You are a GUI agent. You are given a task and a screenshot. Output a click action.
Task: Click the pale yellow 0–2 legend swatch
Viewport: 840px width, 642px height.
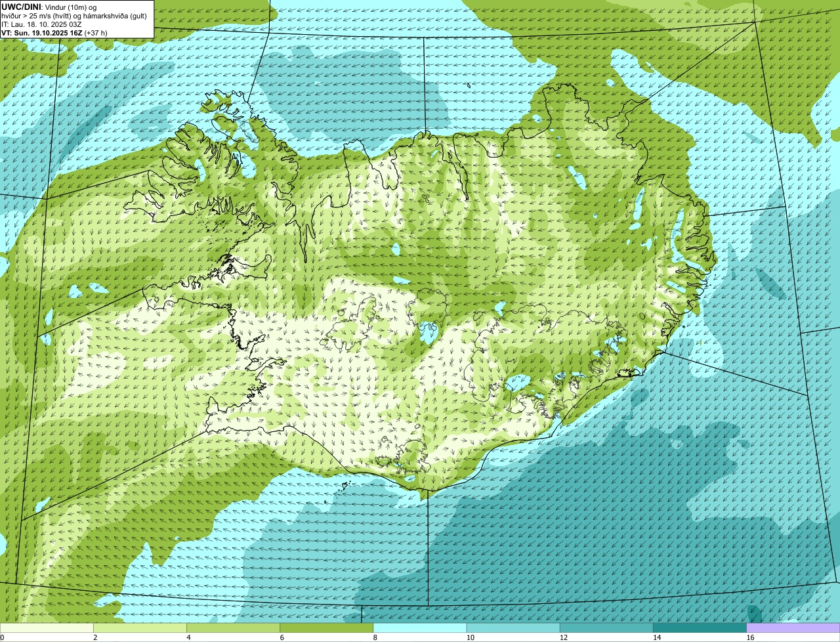(47, 628)
